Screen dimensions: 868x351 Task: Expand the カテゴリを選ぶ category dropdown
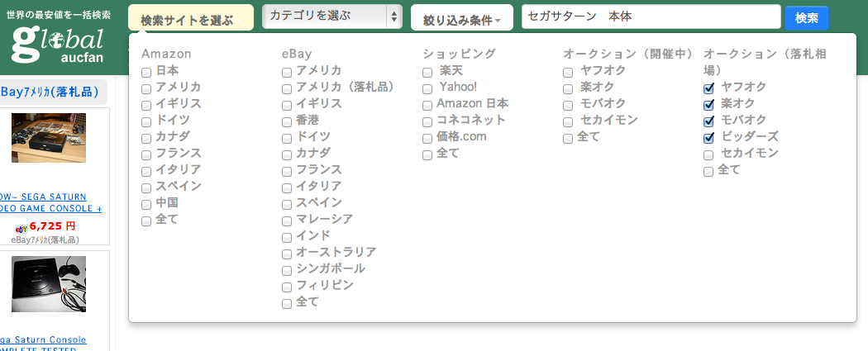[331, 16]
